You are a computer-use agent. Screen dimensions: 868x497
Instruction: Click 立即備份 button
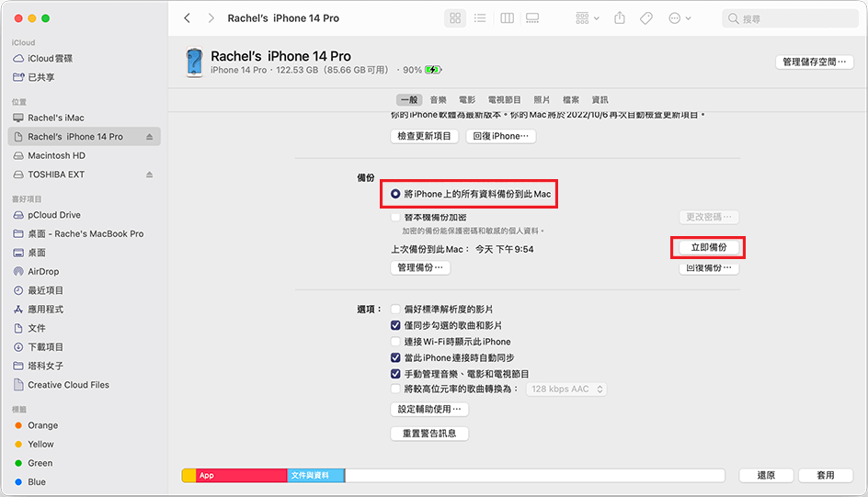(709, 247)
